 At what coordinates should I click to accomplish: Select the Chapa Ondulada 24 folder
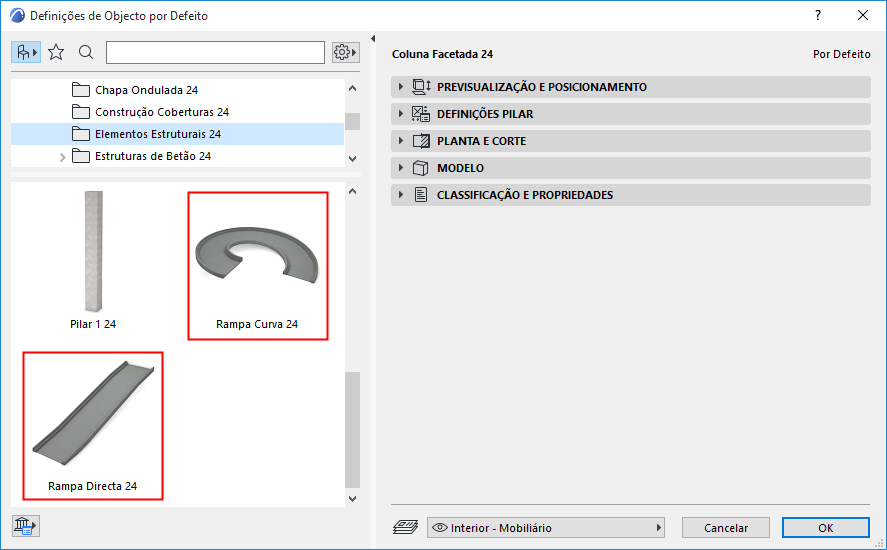(x=146, y=90)
